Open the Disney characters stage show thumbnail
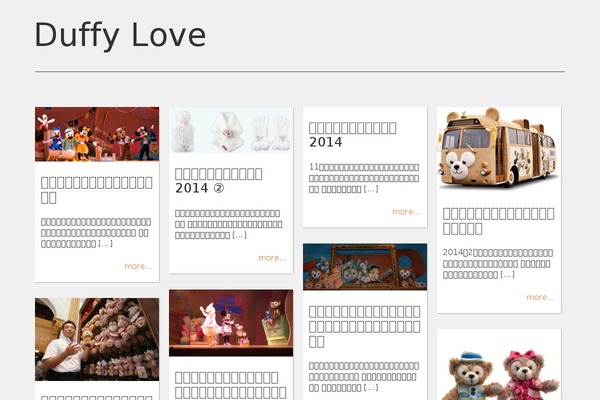Image resolution: width=600 pixels, height=400 pixels. 97,134
